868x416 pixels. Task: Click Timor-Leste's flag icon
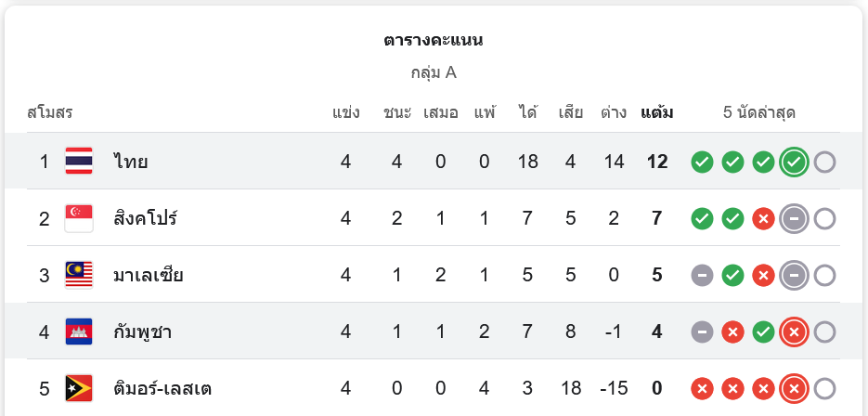tap(79, 388)
